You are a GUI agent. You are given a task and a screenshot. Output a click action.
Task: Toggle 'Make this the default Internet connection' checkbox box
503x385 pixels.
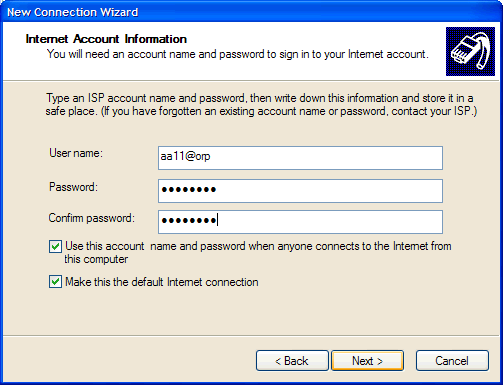[x=55, y=282]
